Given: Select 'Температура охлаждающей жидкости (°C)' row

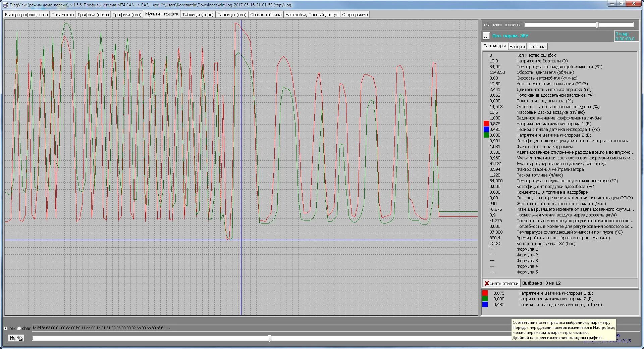Looking at the screenshot, I should click(560, 67).
